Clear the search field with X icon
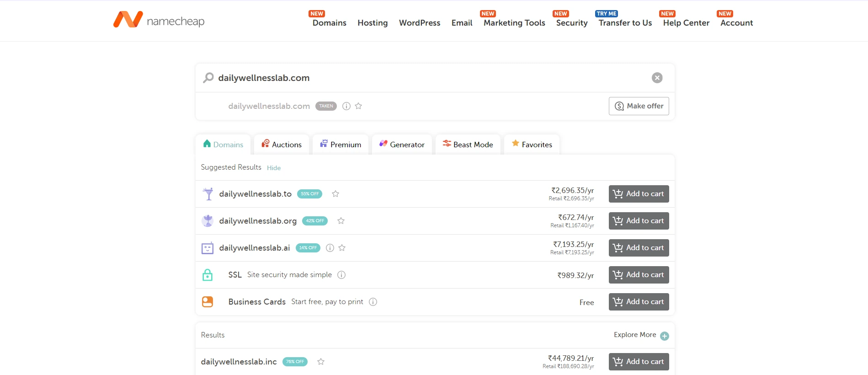The height and width of the screenshot is (375, 868). click(x=657, y=78)
